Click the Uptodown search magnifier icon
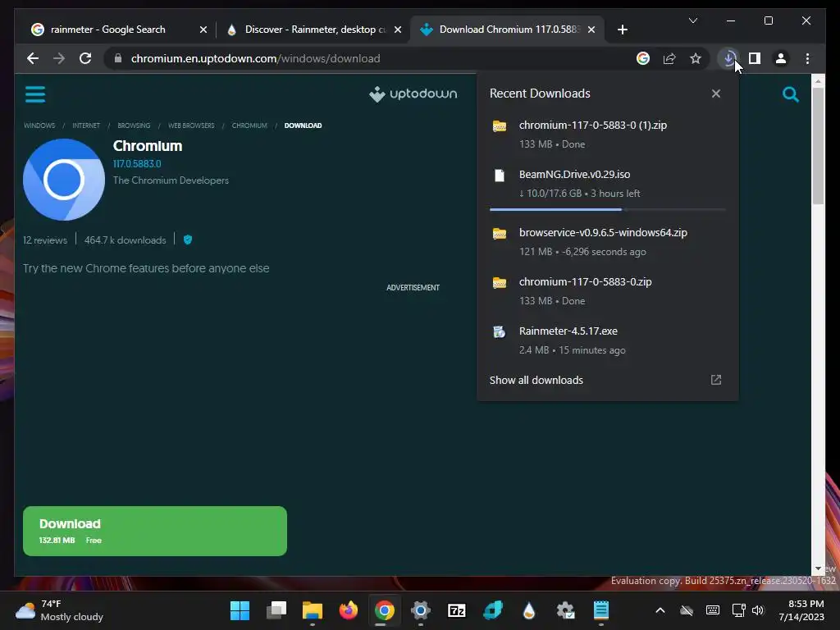 (x=790, y=94)
